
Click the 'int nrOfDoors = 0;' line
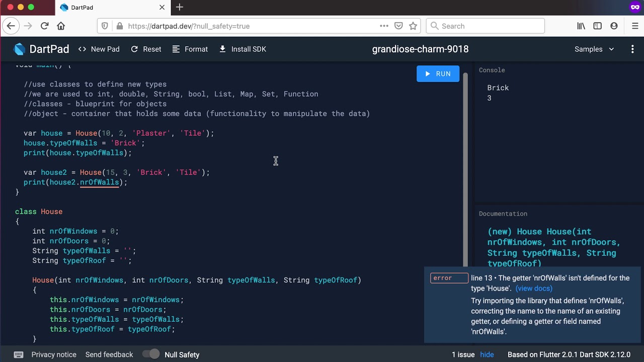pyautogui.click(x=71, y=241)
